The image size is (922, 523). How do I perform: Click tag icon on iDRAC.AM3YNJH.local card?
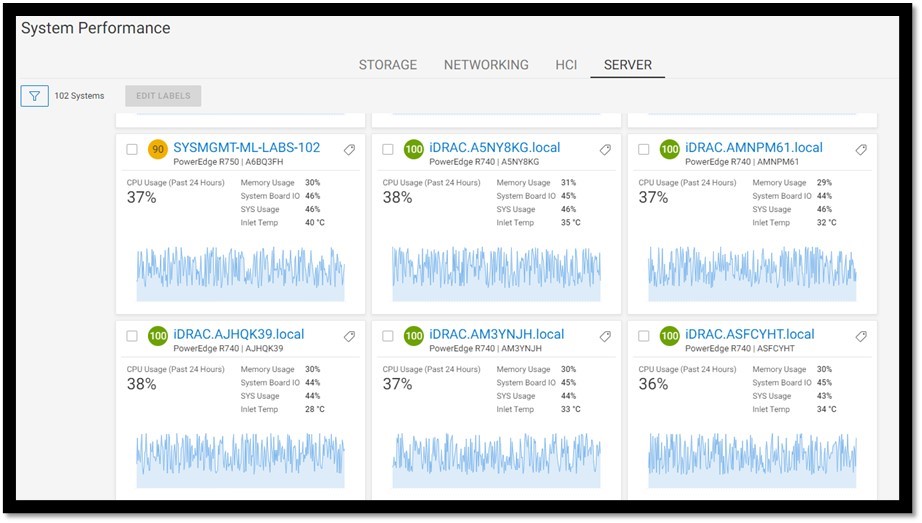coord(605,337)
